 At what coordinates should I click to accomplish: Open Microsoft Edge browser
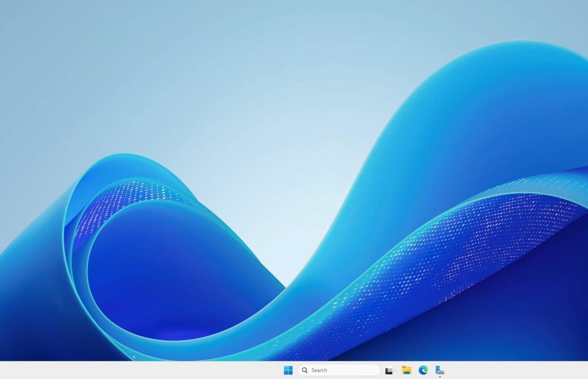click(423, 370)
